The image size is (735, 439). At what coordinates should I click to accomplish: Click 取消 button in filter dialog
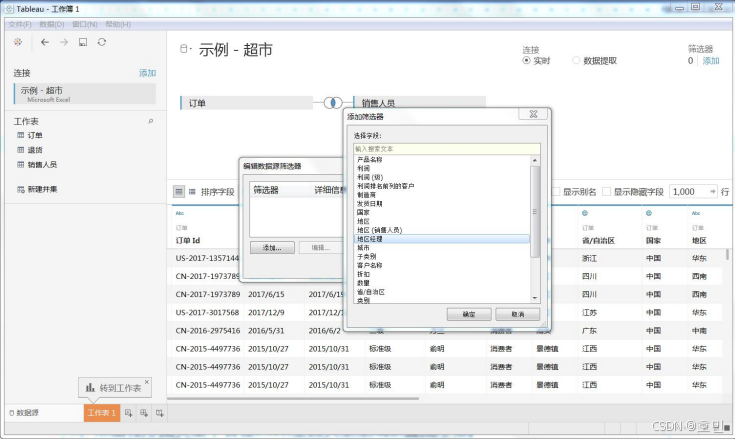pos(518,314)
